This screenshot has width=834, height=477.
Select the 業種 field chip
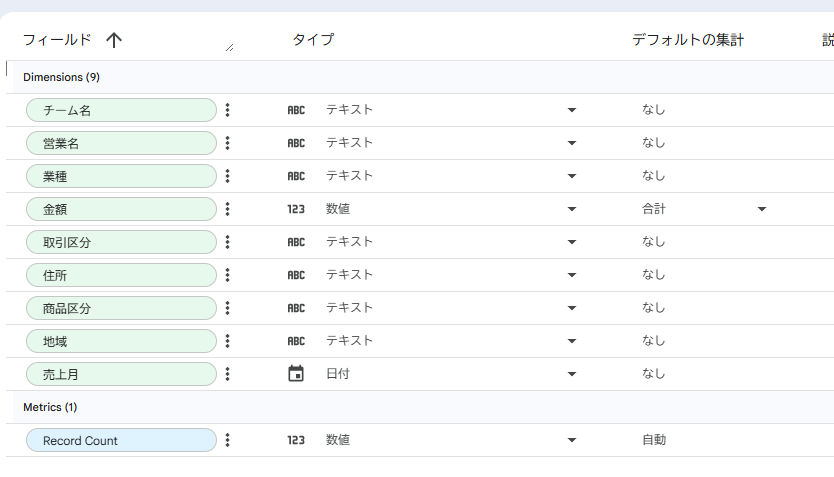tap(121, 176)
